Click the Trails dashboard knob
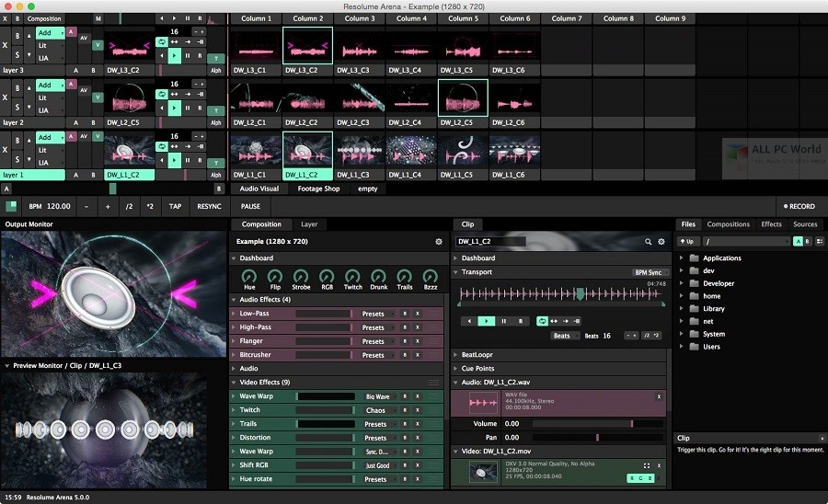This screenshot has height=504, width=828. coord(405,276)
